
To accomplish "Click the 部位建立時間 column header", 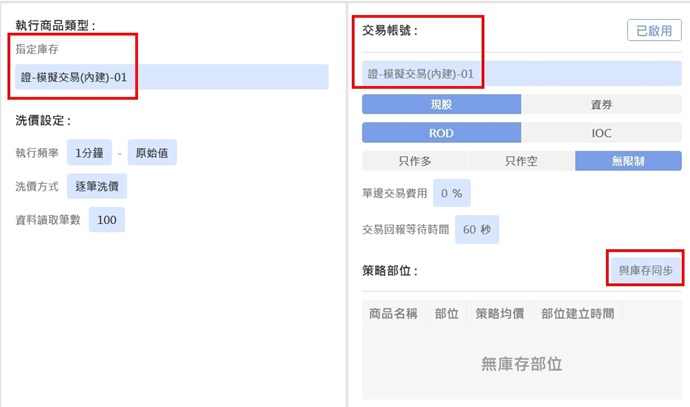I will click(x=577, y=313).
